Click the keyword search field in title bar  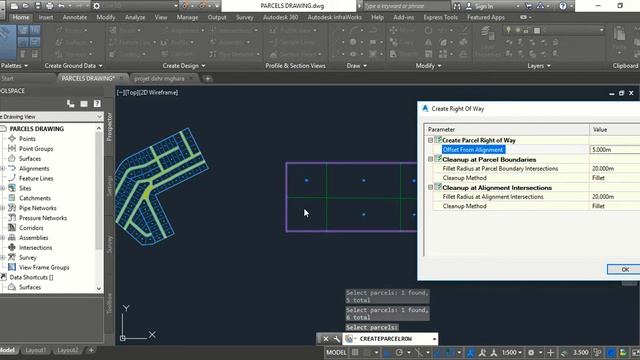tap(406, 6)
